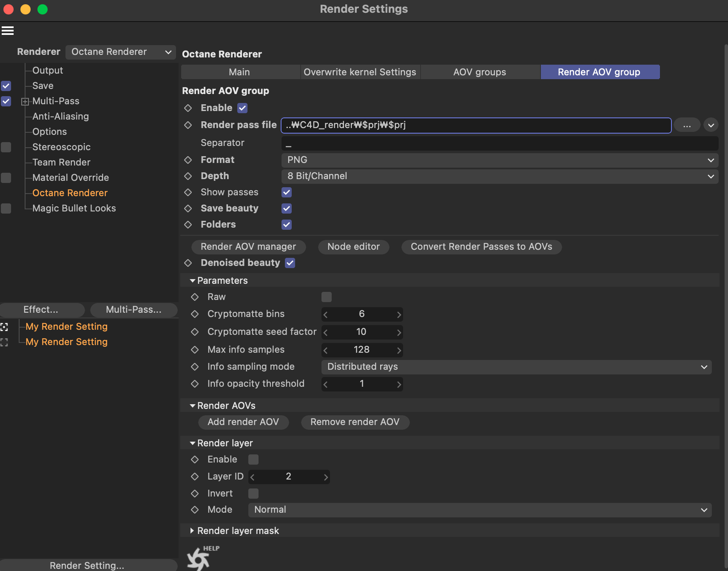This screenshot has width=728, height=571.
Task: Click keyframe diamond beside Show passes
Action: (x=188, y=192)
